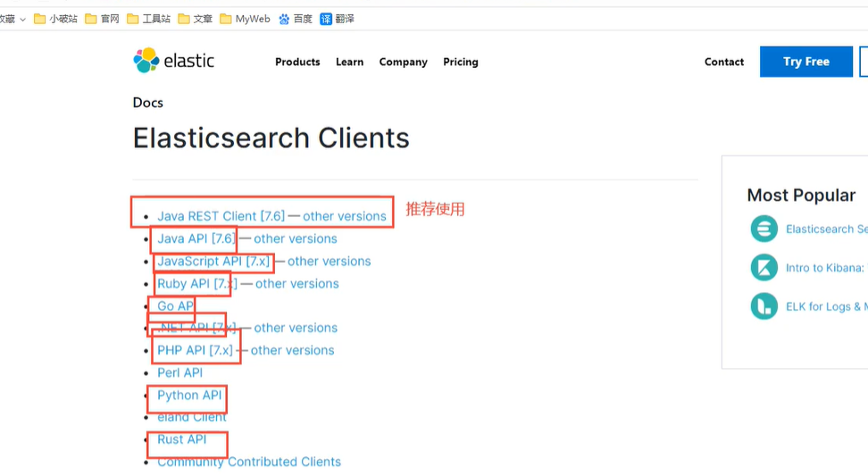Viewport: 868px width, 476px height.
Task: Open the Intro to Kibana link
Action: pyautogui.click(x=825, y=267)
